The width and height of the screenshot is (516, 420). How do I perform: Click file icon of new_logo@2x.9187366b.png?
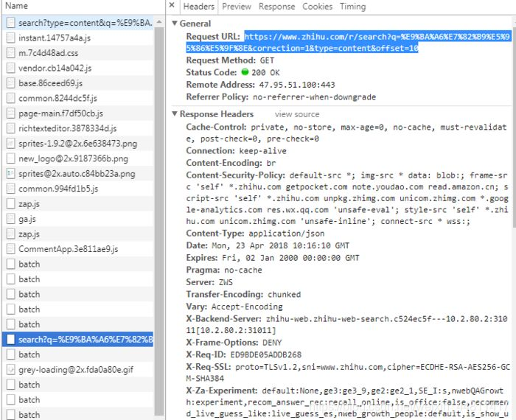11,158
